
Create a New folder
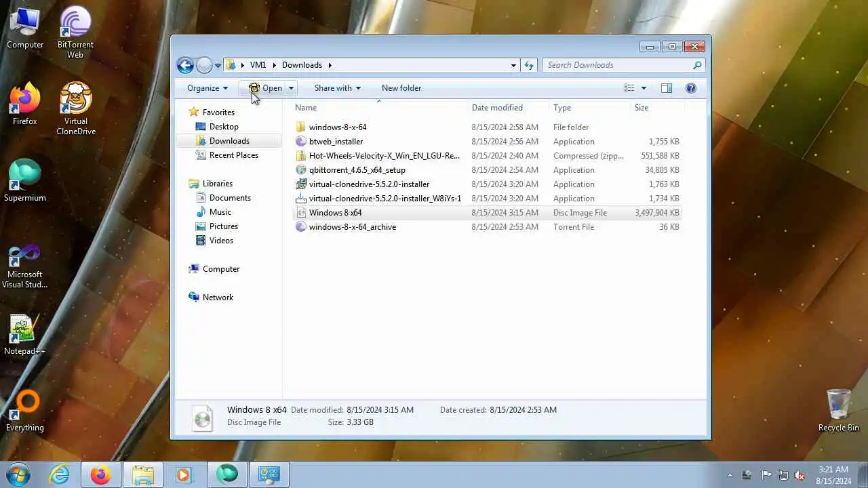tap(401, 88)
